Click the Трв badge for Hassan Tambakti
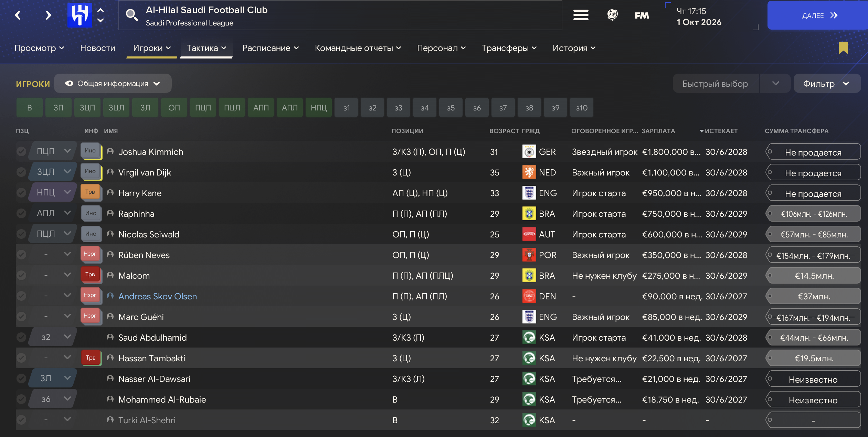The image size is (868, 437). 91,358
